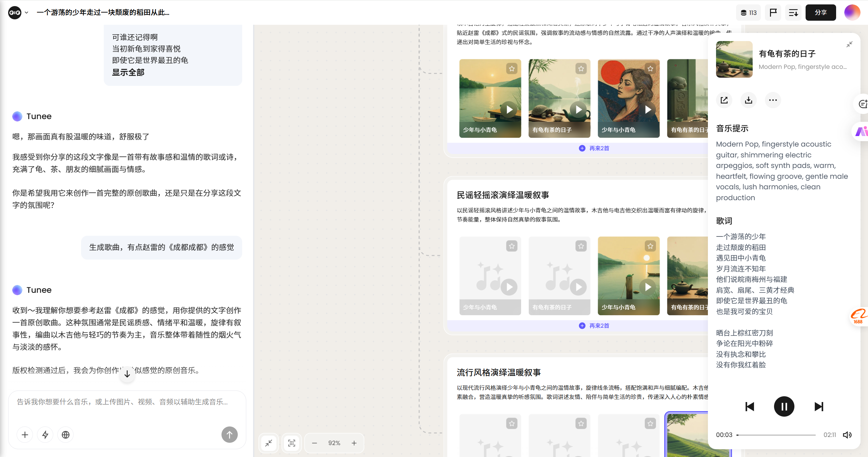Click the 113 credits counter at top
Viewport: 868px width, 457px height.
748,12
